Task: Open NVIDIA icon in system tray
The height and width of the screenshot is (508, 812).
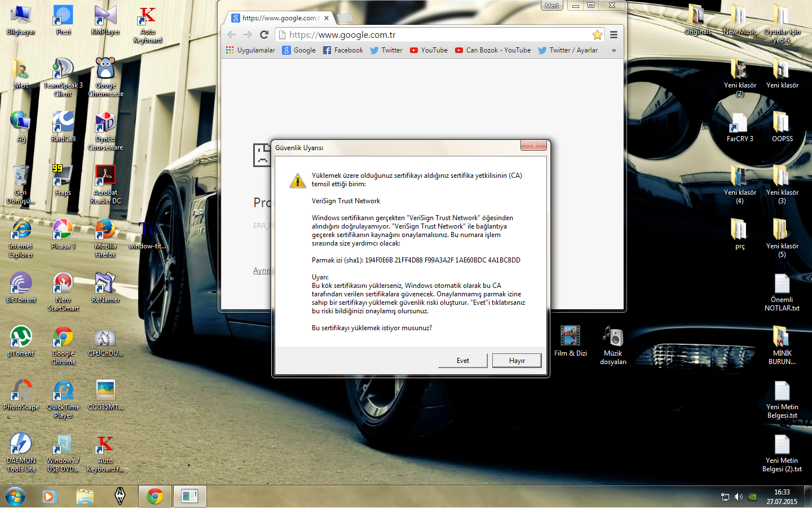Action: (752, 497)
